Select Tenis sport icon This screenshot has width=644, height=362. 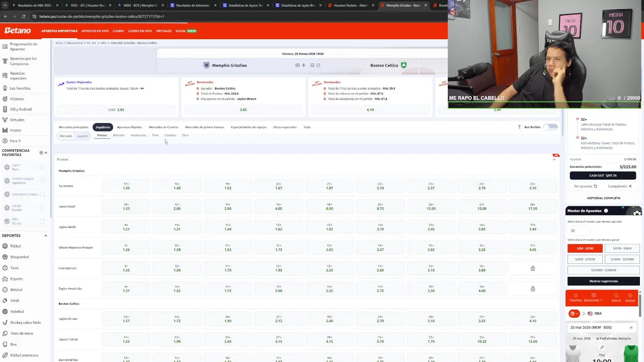click(x=5, y=268)
